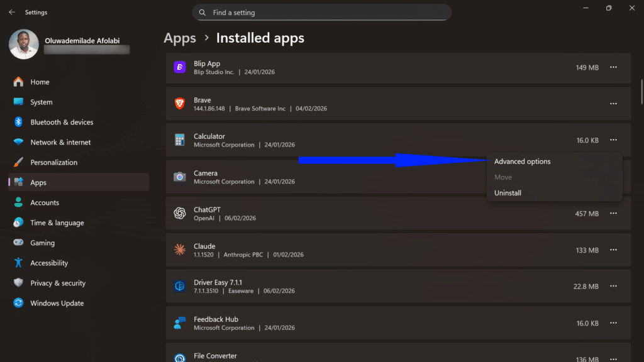Select Uninstall from the context menu

pos(507,193)
